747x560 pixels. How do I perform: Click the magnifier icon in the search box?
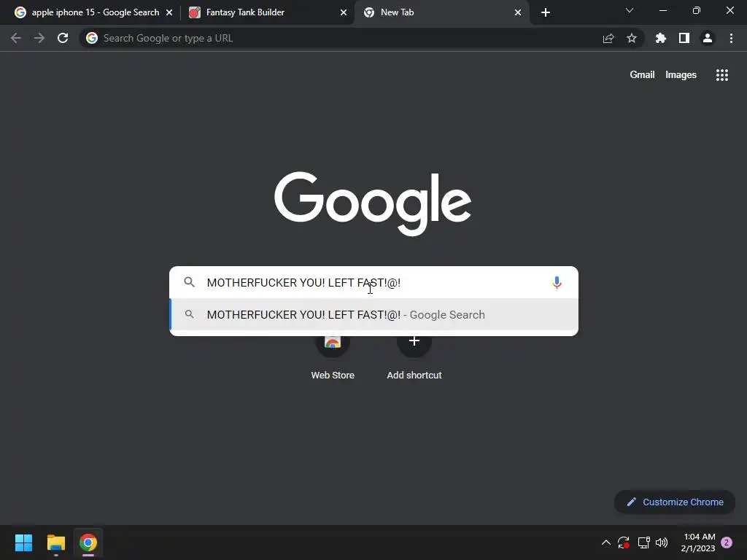[189, 282]
